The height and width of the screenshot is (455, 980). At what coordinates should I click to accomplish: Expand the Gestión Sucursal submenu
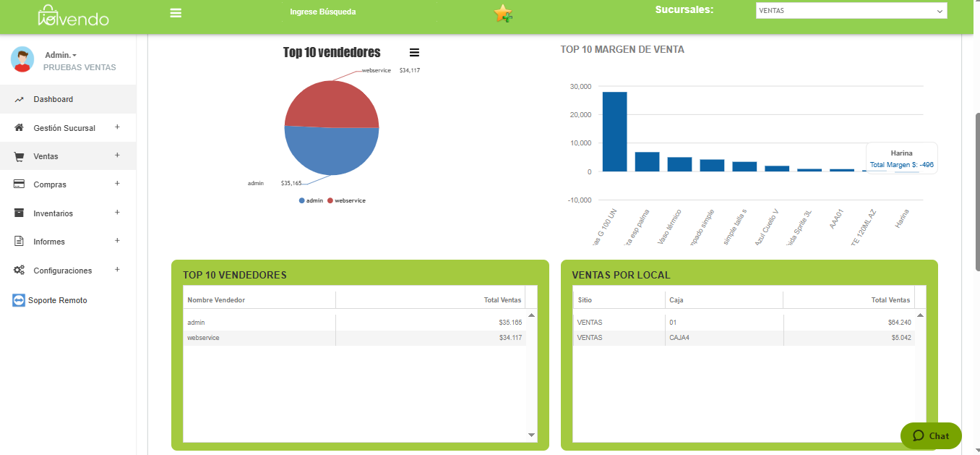coord(117,127)
